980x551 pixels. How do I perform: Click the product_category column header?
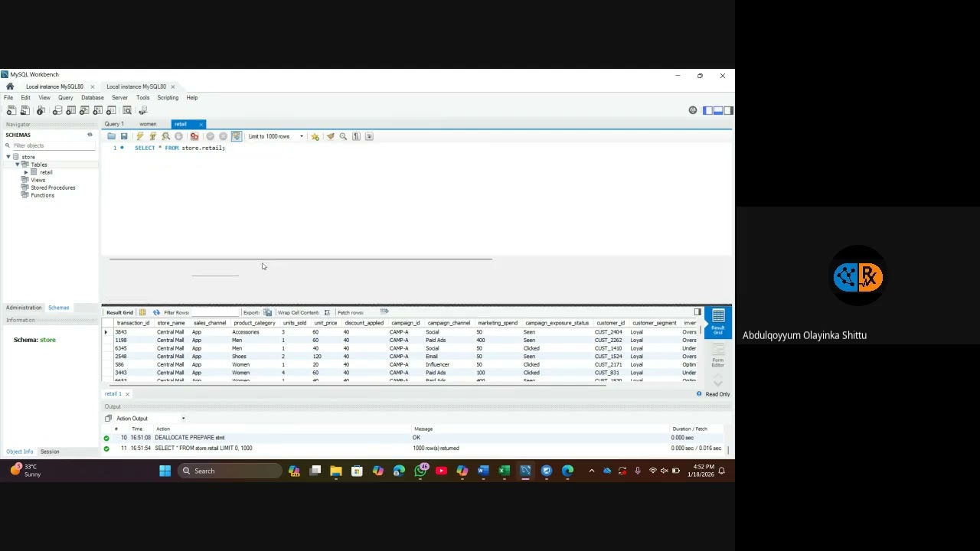pyautogui.click(x=254, y=323)
